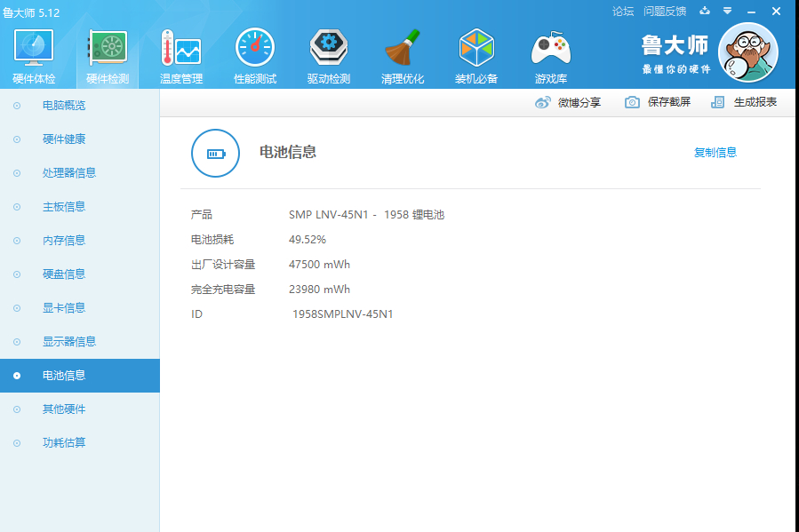
Task: Open 处理器信息 in sidebar
Action: 79,173
